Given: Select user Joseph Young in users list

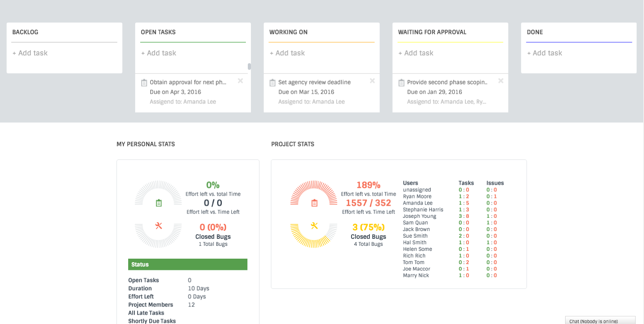Looking at the screenshot, I should (x=419, y=216).
